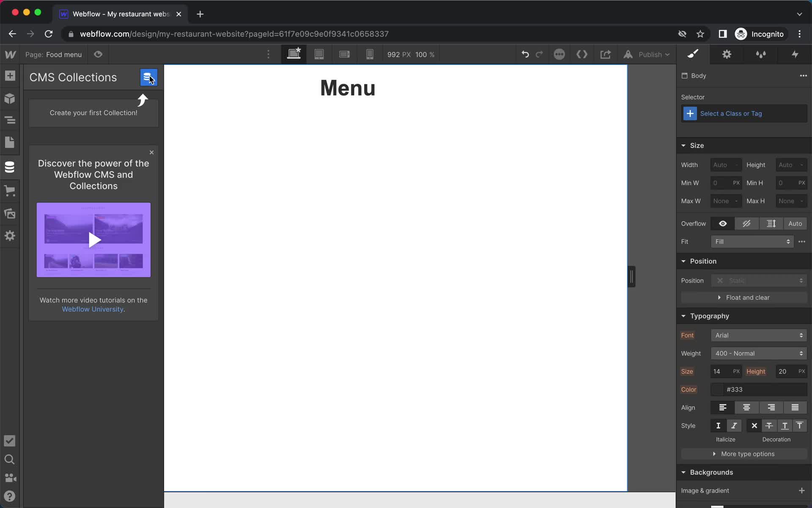The image size is (812, 508).
Task: Open the Position dropdown
Action: (x=759, y=281)
